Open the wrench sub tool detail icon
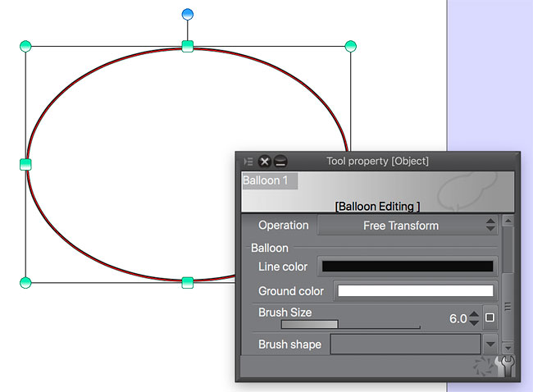This screenshot has width=533, height=392. tap(508, 367)
